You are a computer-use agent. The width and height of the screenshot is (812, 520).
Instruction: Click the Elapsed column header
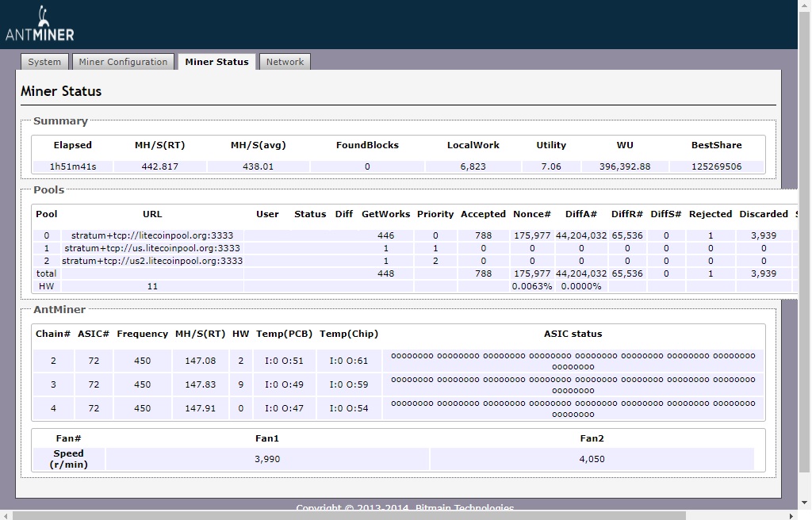click(73, 145)
